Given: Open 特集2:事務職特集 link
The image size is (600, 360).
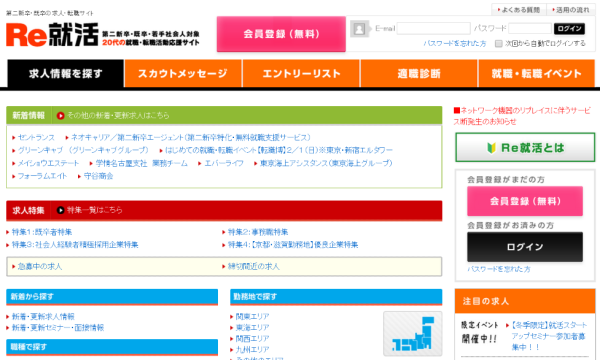Looking at the screenshot, I should click(258, 232).
